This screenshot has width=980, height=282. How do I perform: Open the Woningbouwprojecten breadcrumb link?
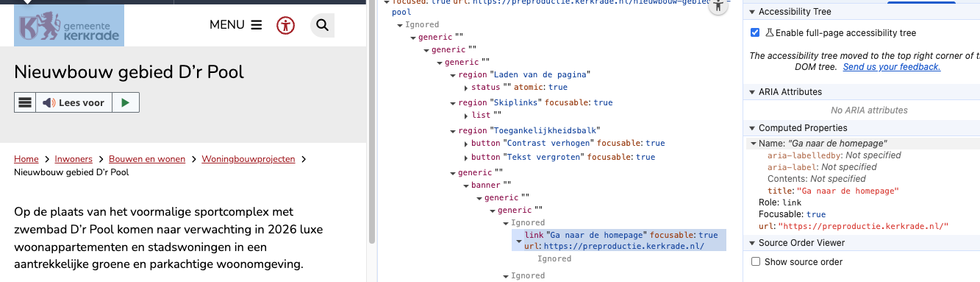[x=248, y=159]
